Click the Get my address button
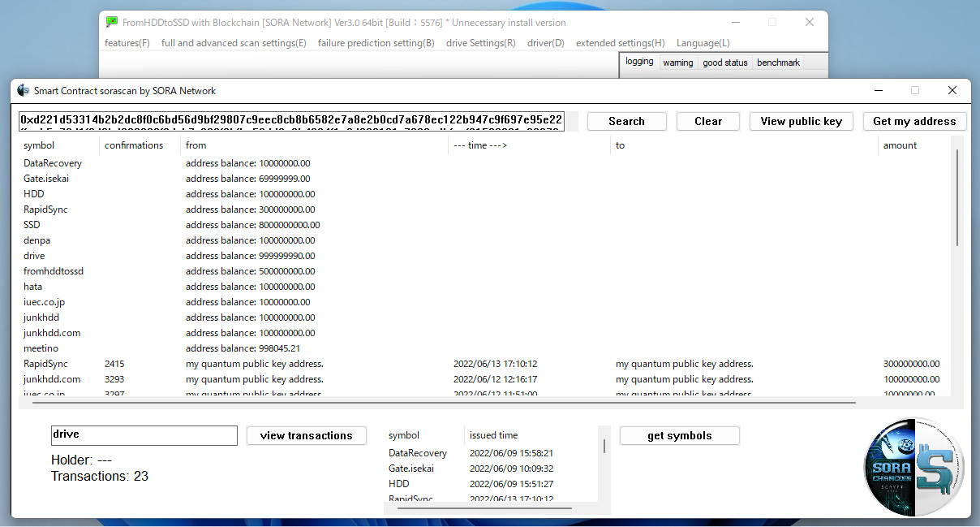980x527 pixels. coord(915,121)
